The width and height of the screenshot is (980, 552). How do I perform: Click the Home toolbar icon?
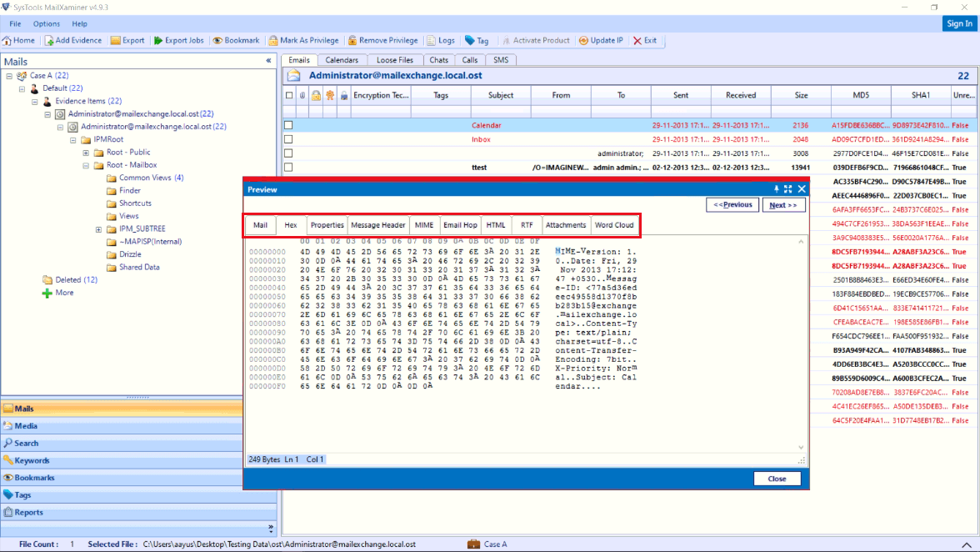pos(7,41)
